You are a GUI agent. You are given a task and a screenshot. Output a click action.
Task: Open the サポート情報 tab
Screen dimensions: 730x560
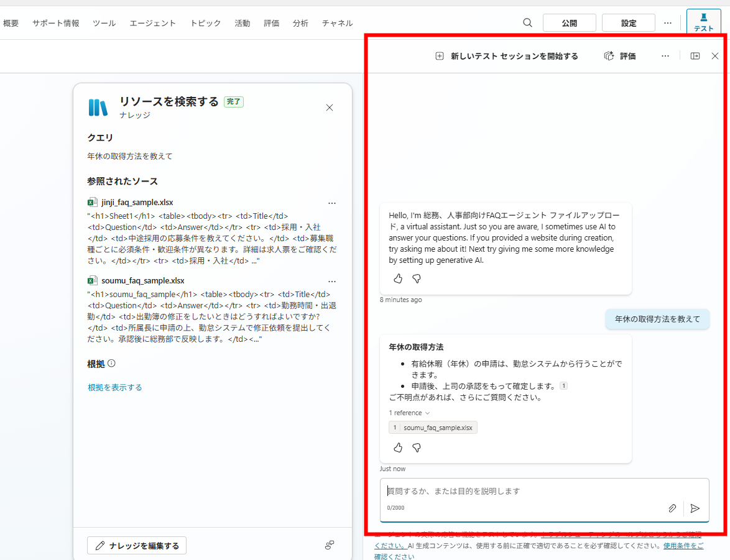point(56,23)
